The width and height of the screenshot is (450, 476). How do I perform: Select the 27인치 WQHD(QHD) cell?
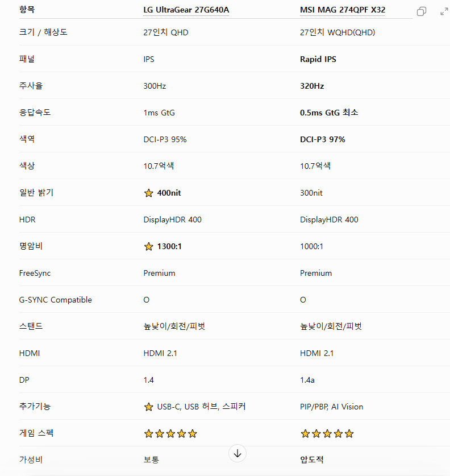tap(338, 32)
